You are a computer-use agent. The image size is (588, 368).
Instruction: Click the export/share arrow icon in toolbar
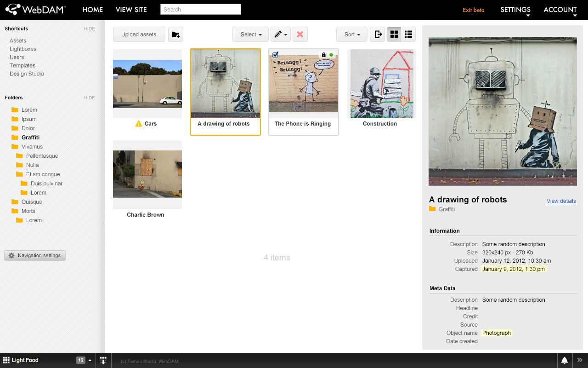(378, 34)
